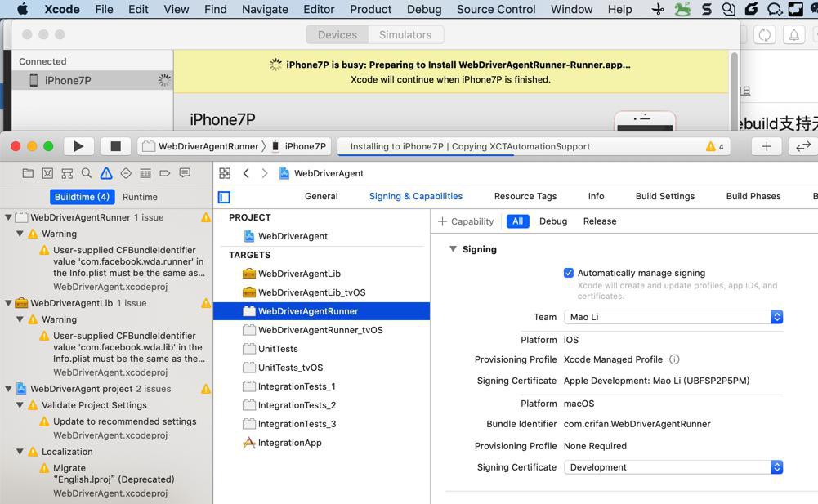Image resolution: width=818 pixels, height=504 pixels.
Task: Collapse the WebDriverAgent project issues group
Action: [x=8, y=389]
